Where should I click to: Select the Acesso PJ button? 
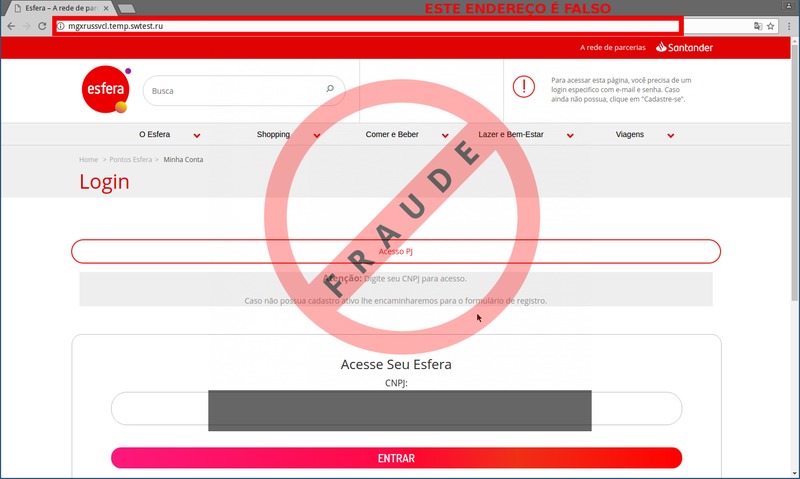[x=396, y=251]
